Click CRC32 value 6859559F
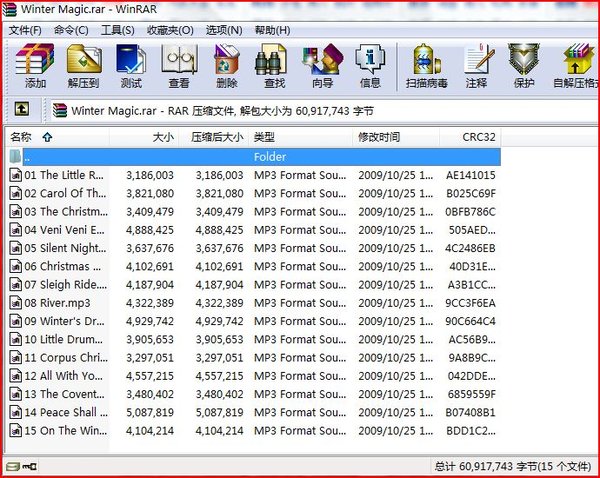 click(472, 394)
